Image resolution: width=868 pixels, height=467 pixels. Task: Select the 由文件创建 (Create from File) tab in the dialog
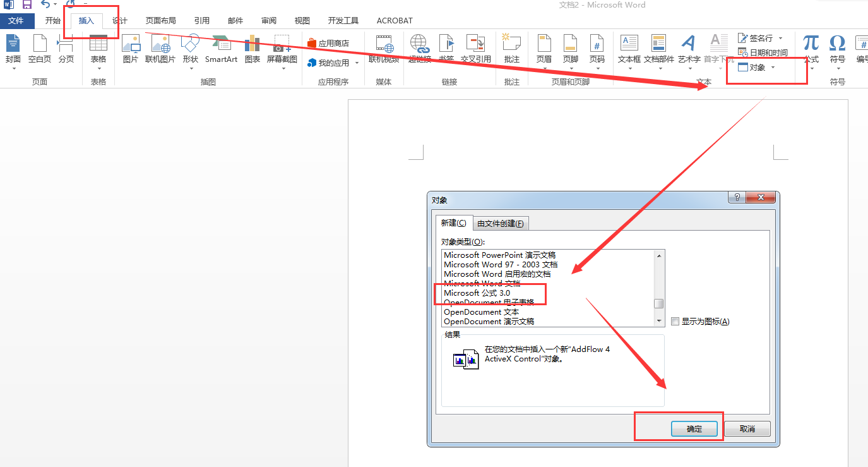tap(501, 223)
